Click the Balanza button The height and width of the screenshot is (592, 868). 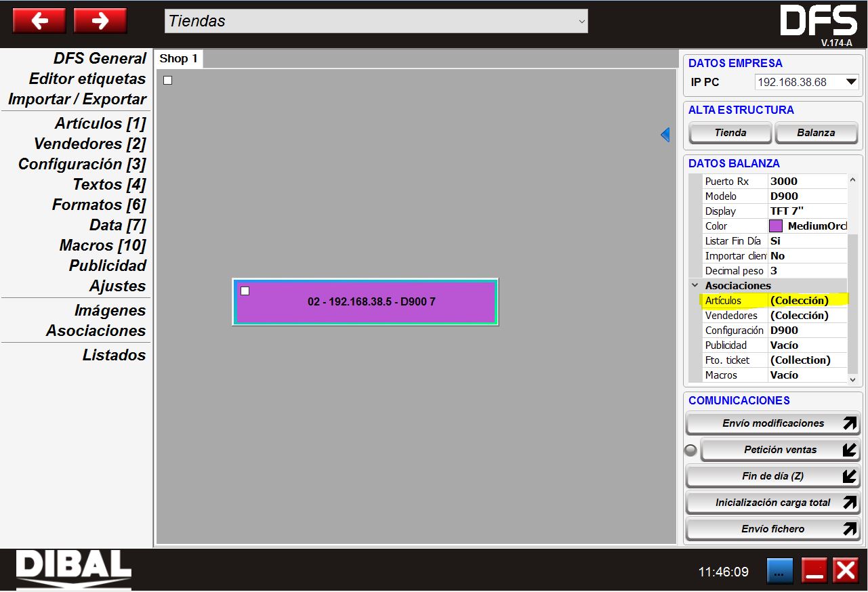point(816,133)
